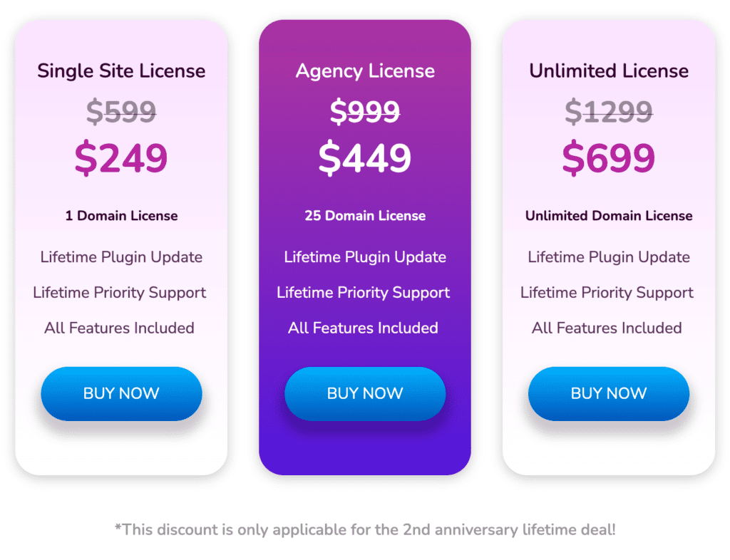Viewport: 730px width, 560px height.
Task: Click the crossed-out $999 price
Action: 365,112
